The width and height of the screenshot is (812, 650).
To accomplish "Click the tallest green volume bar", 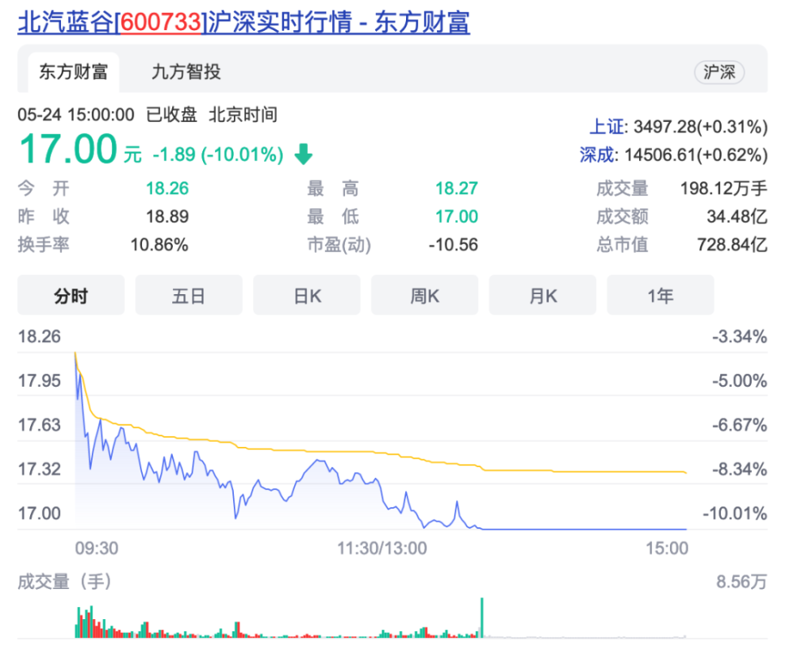I will point(482,617).
